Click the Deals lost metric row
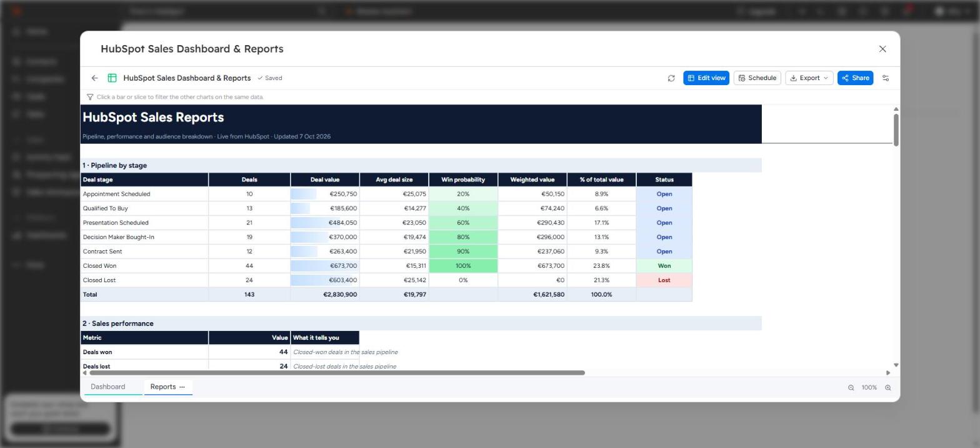The image size is (980, 448). point(220,366)
